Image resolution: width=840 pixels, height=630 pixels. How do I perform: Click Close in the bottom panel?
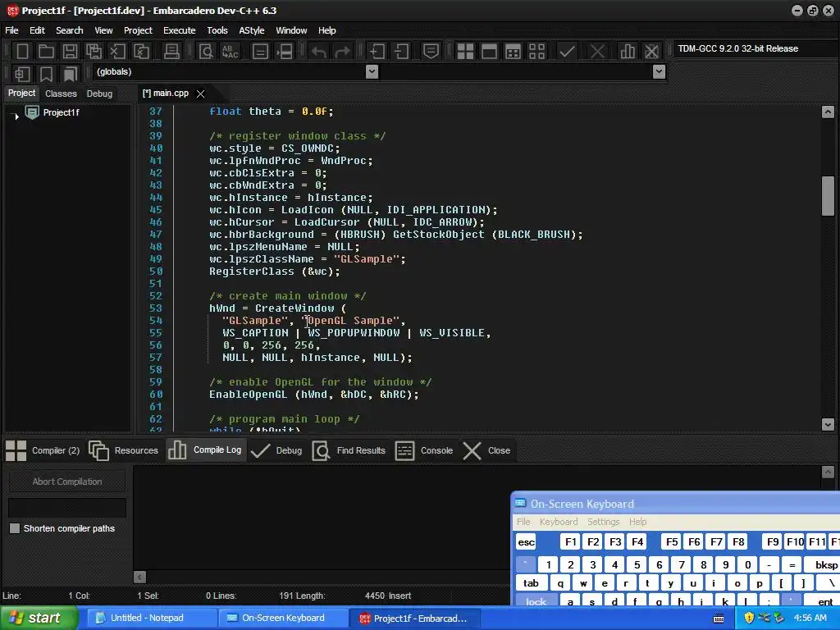click(486, 450)
